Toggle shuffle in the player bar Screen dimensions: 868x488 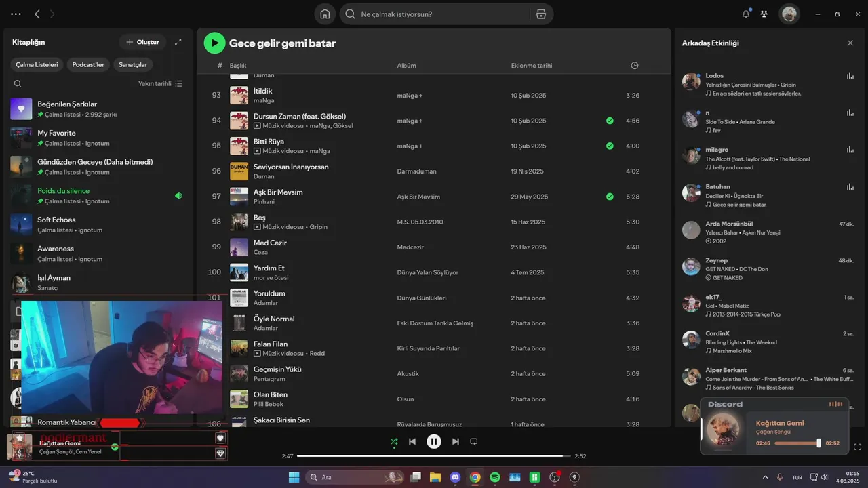pos(394,441)
